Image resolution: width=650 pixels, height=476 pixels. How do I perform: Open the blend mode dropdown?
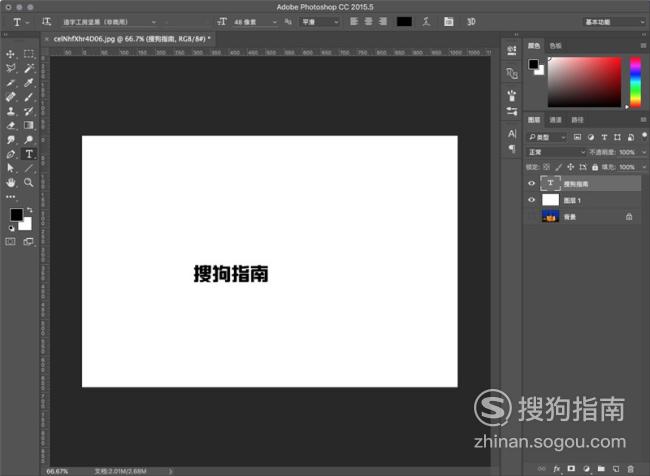[556, 152]
